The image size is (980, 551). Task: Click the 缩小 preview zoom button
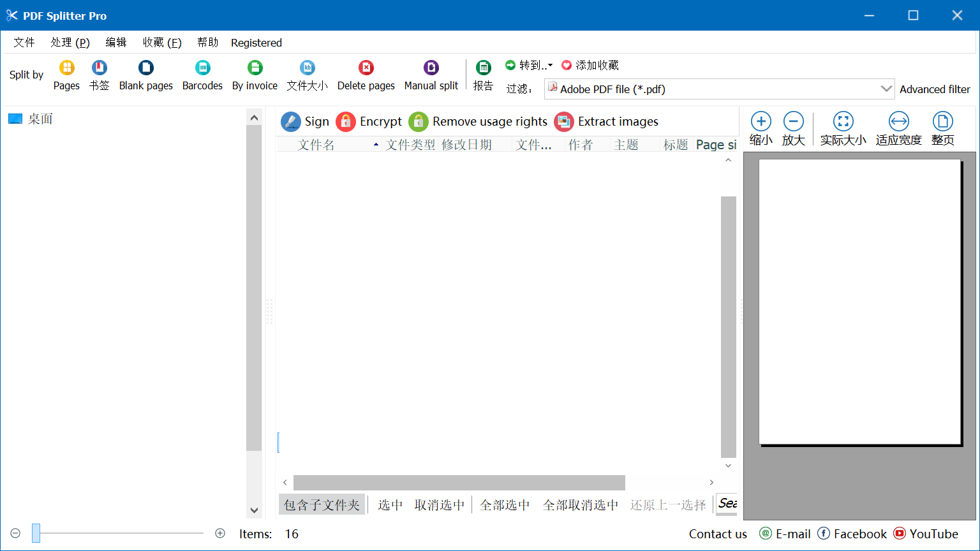(x=761, y=129)
